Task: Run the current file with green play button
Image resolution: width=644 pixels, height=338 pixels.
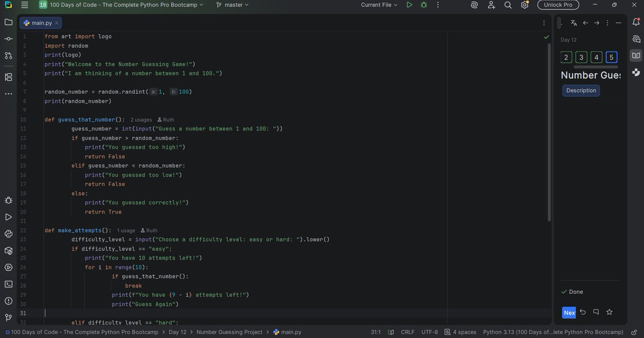Action: 409,5
